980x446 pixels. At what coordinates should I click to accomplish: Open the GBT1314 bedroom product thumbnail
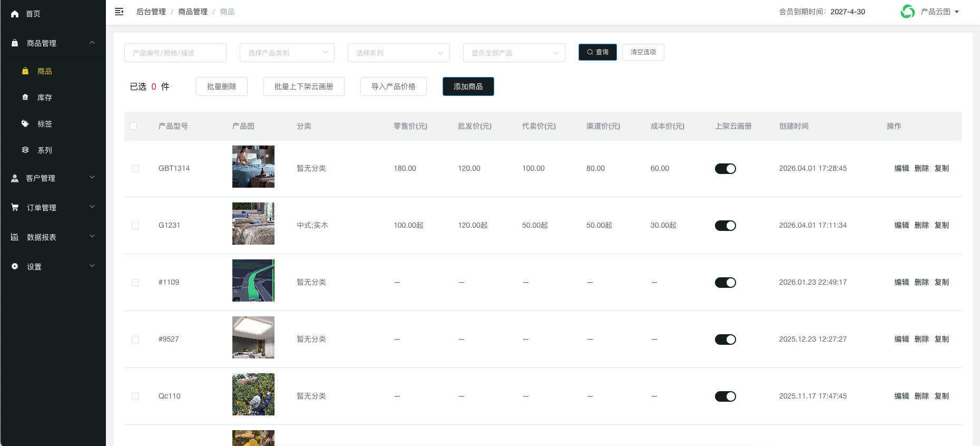click(x=253, y=167)
